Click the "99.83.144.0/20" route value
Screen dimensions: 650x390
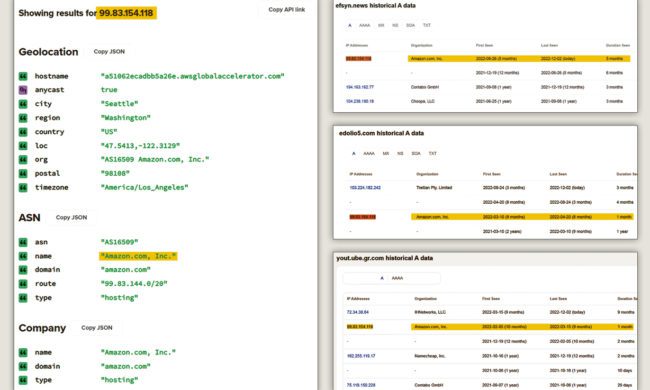(x=134, y=284)
